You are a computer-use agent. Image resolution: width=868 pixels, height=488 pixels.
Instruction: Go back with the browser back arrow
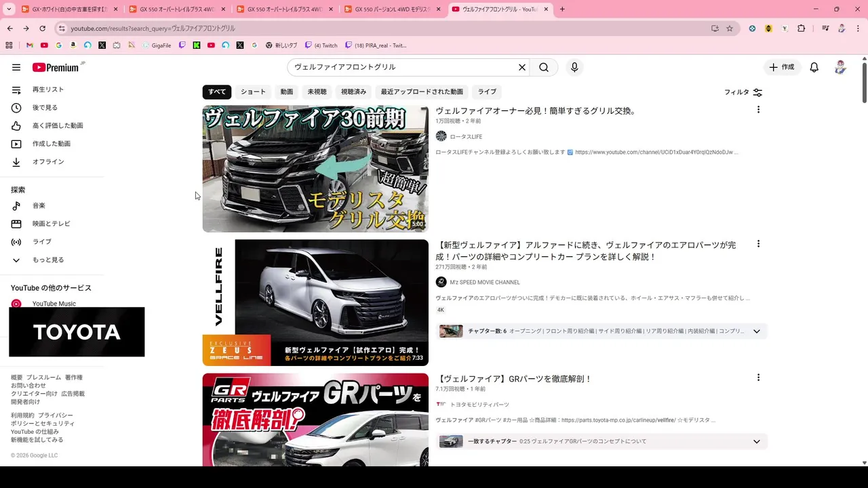10,28
